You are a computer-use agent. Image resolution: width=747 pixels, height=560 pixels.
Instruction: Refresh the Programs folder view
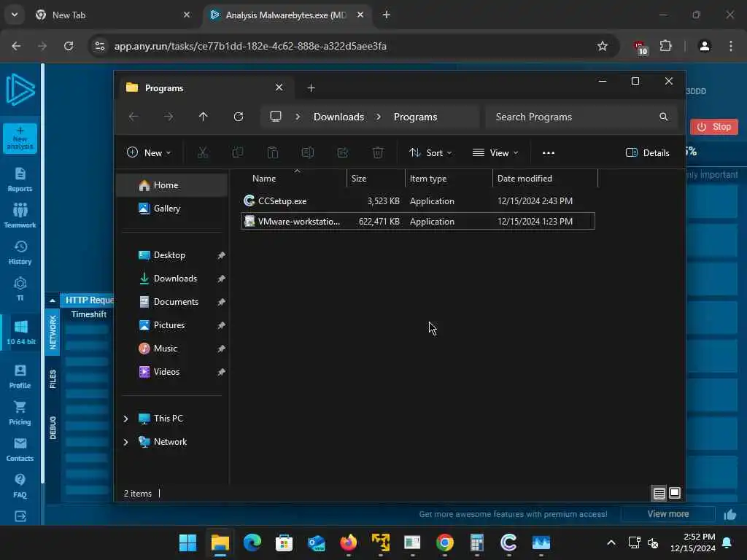point(239,117)
